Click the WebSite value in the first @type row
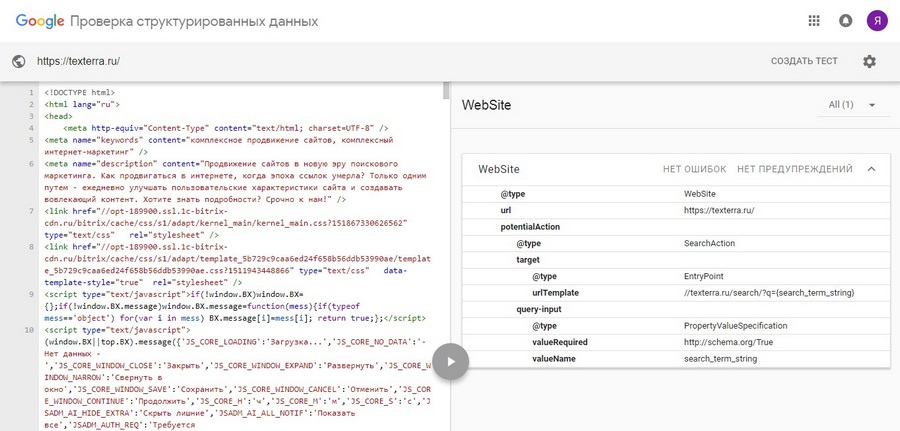 [x=700, y=194]
